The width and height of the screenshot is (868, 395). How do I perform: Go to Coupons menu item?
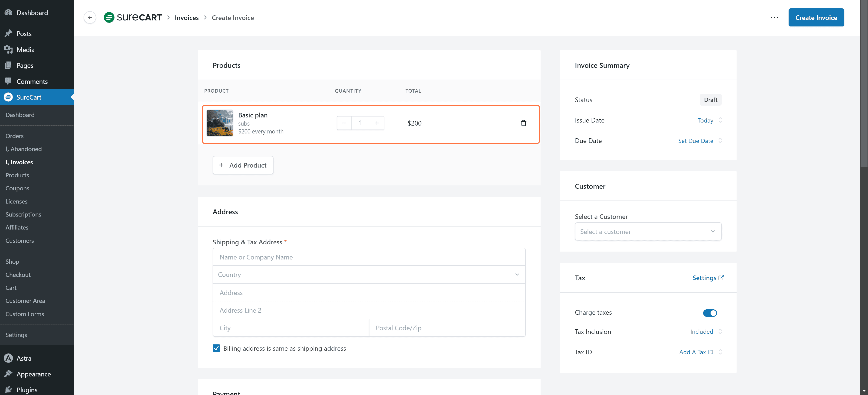pyautogui.click(x=17, y=188)
